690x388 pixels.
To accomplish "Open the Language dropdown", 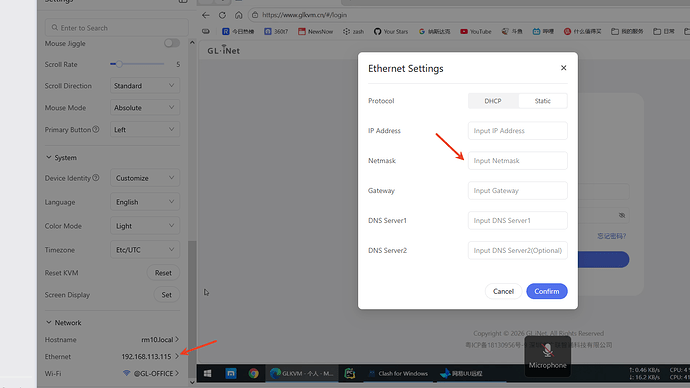I will pos(145,202).
